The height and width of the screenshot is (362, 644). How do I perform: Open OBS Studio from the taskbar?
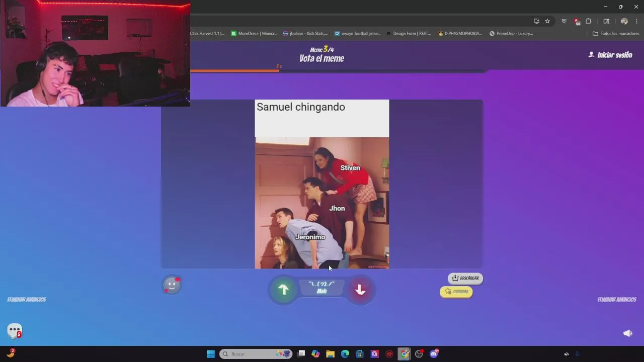tap(419, 354)
